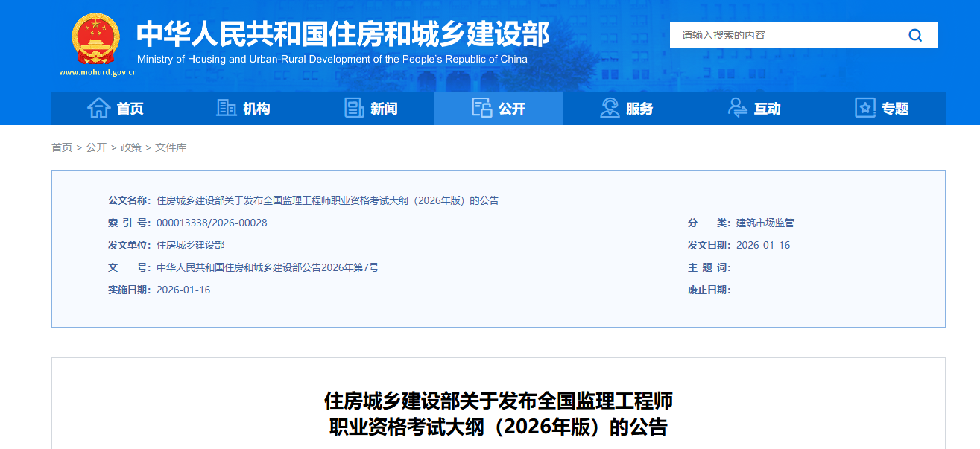Click the house icon for 首页

[x=99, y=108]
